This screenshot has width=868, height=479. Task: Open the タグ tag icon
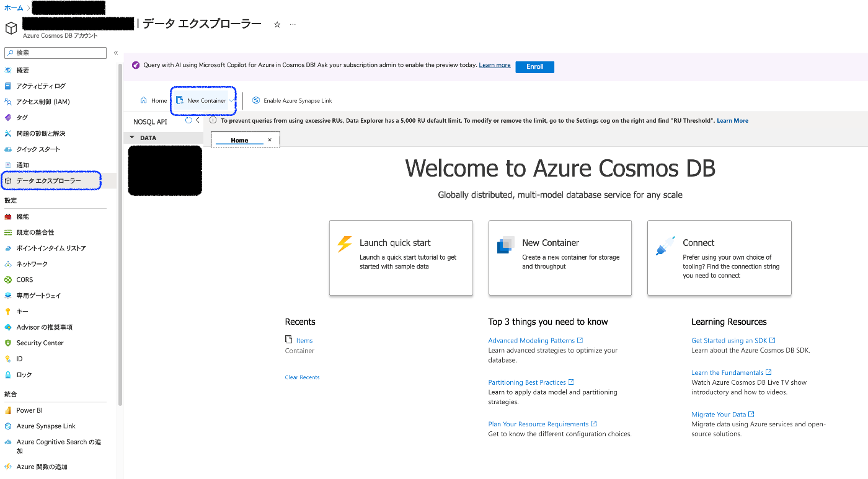[8, 118]
